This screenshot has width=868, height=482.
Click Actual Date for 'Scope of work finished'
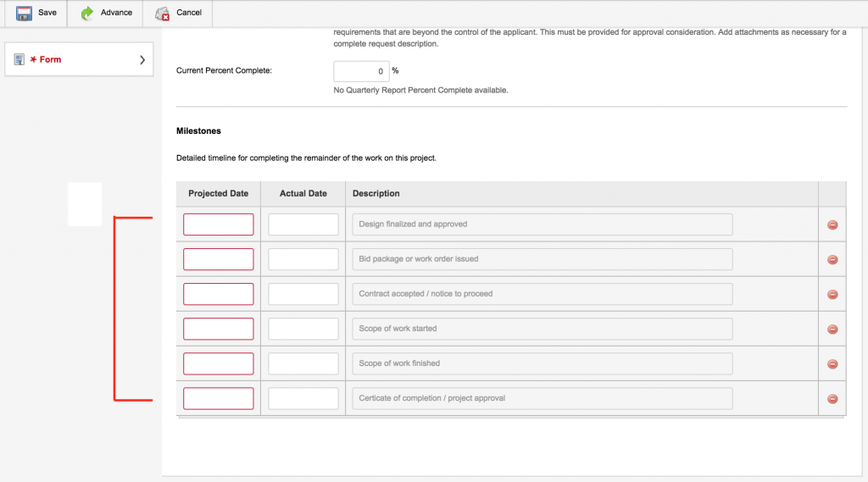coord(303,363)
